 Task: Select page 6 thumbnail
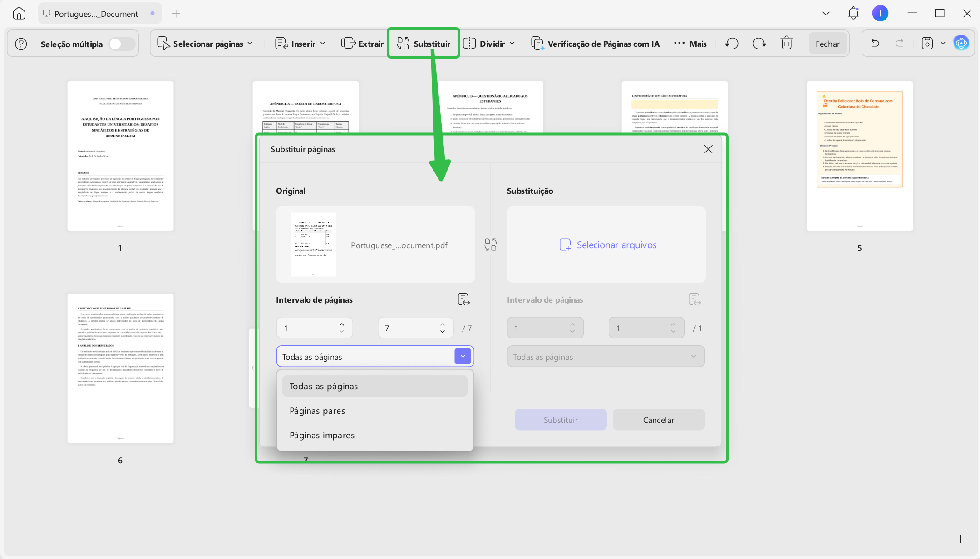(x=120, y=368)
